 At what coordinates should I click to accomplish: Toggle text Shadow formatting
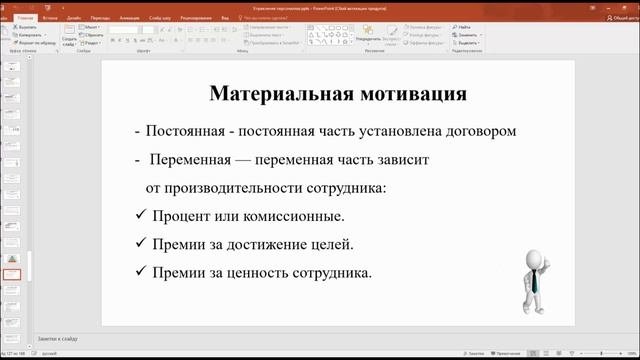click(x=135, y=40)
